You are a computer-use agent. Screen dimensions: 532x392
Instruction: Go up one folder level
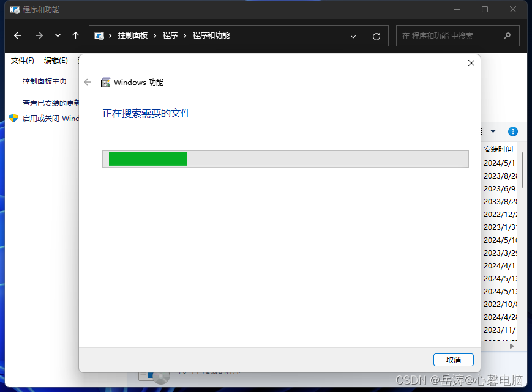point(76,35)
